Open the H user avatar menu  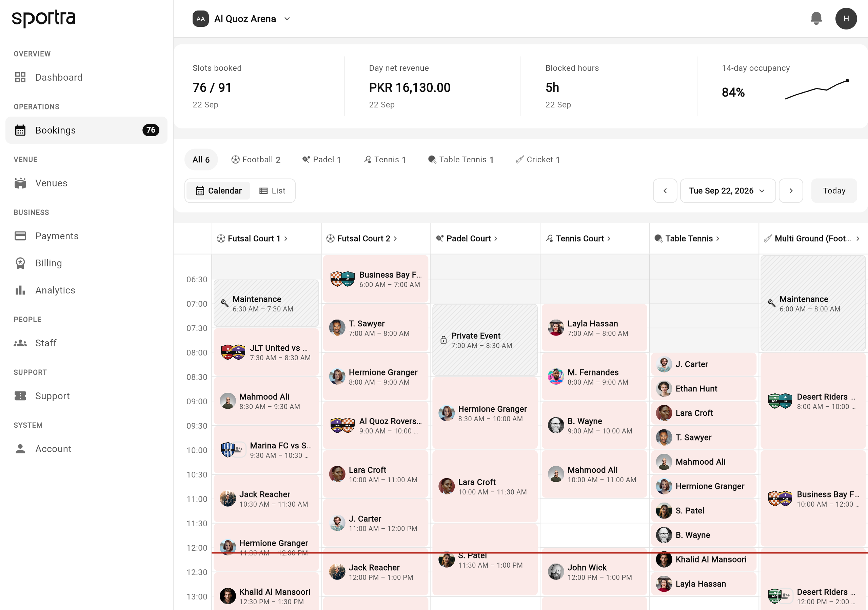pos(846,19)
